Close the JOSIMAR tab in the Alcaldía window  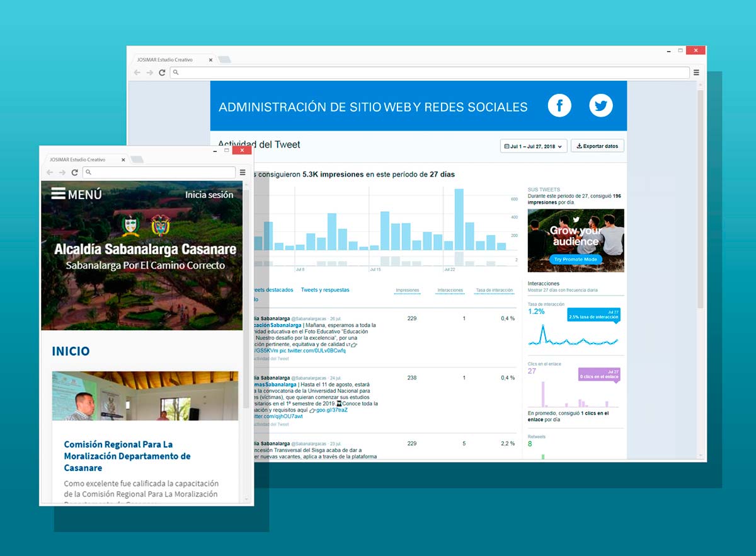[123, 159]
